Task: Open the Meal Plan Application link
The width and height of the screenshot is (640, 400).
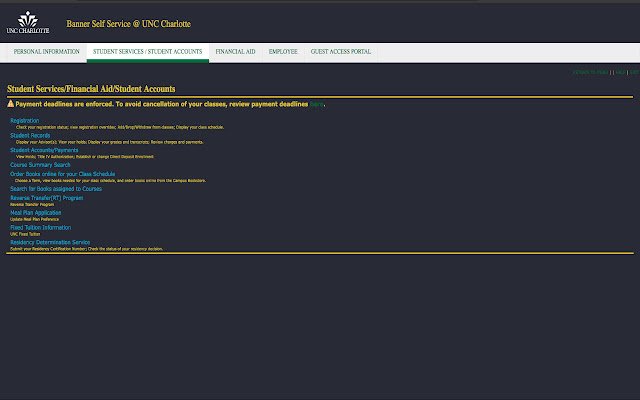Action: click(x=36, y=213)
